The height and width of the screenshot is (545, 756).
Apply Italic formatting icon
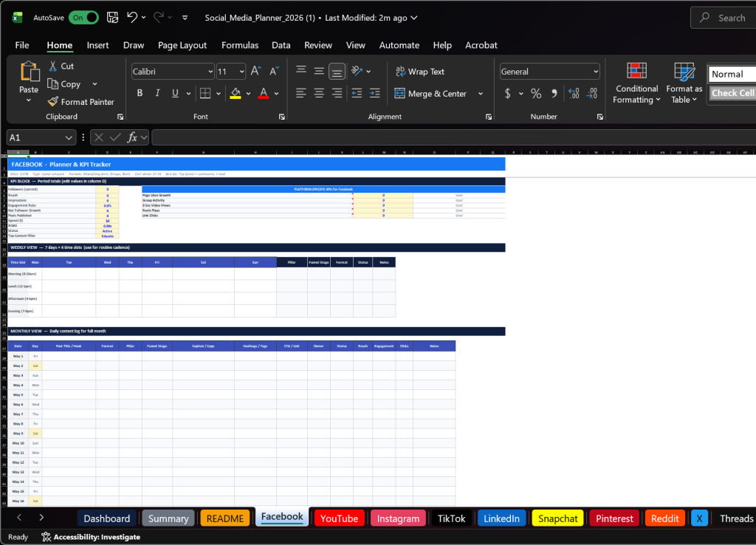tap(157, 93)
